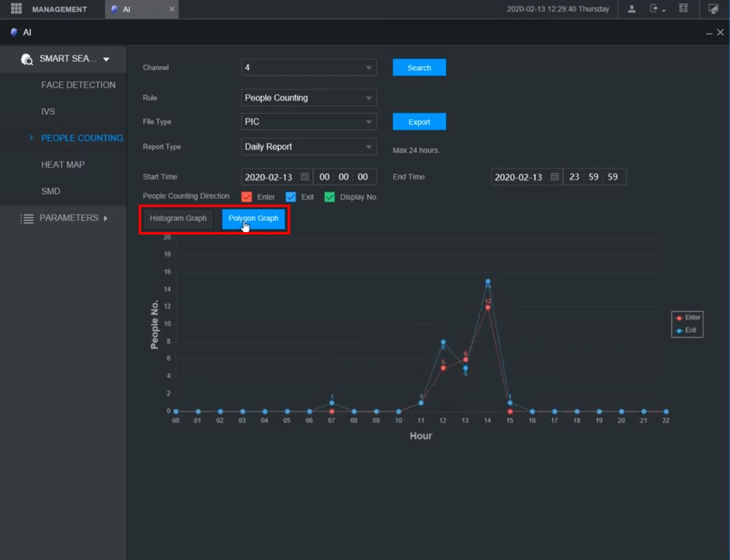Screen dimensions: 730x560
Task: Open the Channel dropdown
Action: [x=308, y=68]
